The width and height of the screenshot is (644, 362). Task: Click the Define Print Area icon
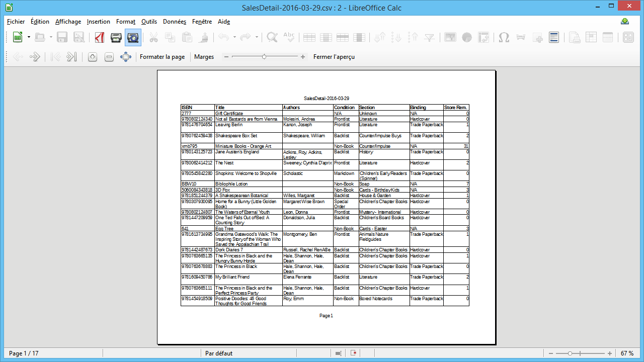pos(575,37)
